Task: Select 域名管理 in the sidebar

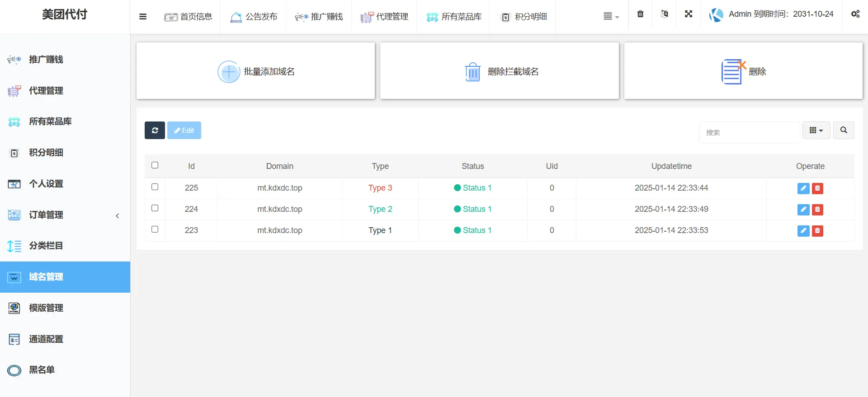Action: point(65,277)
